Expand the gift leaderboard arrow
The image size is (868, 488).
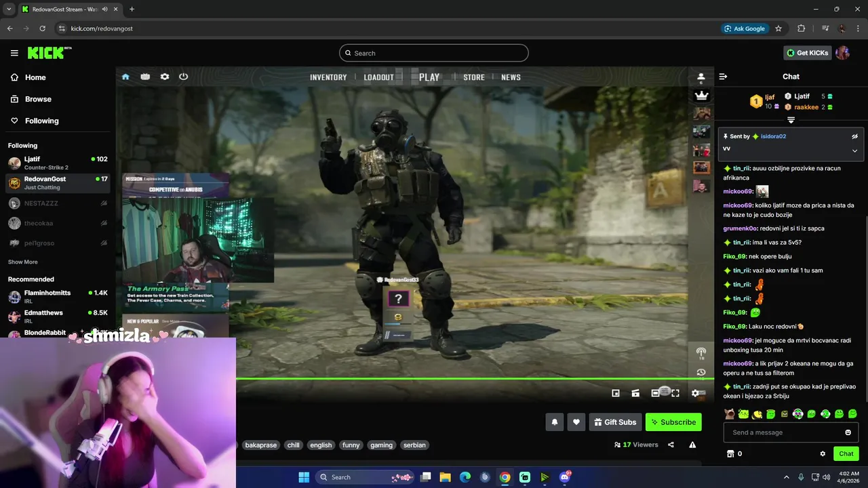(791, 120)
